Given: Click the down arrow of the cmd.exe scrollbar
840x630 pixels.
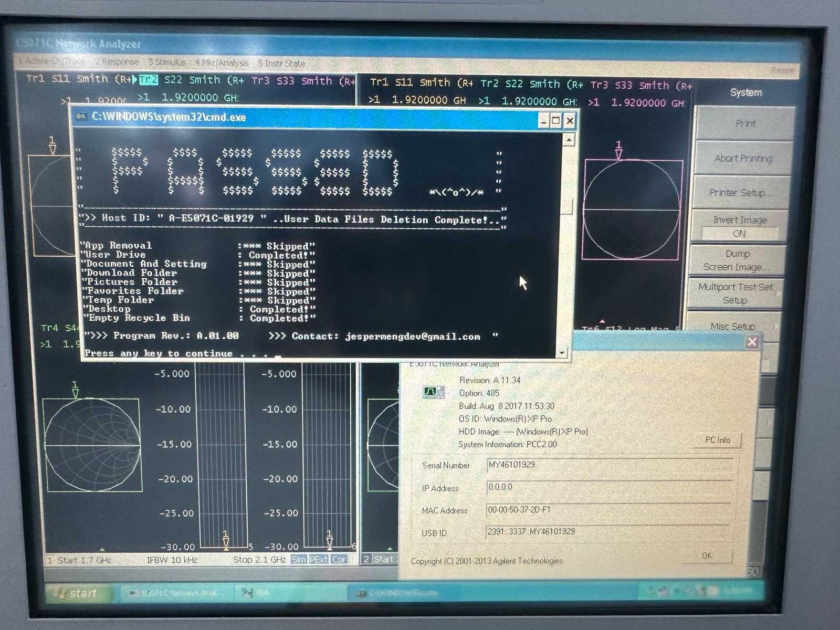Looking at the screenshot, I should coord(563,353).
